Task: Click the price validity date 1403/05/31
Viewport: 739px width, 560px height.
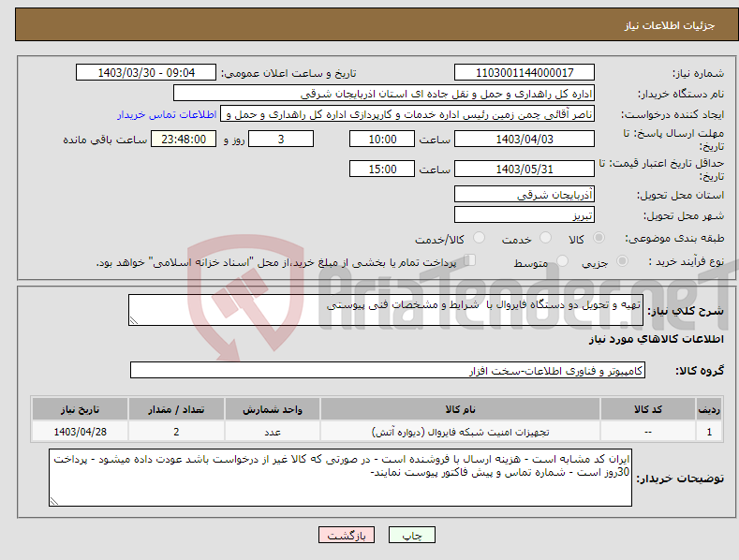Action: tap(525, 169)
